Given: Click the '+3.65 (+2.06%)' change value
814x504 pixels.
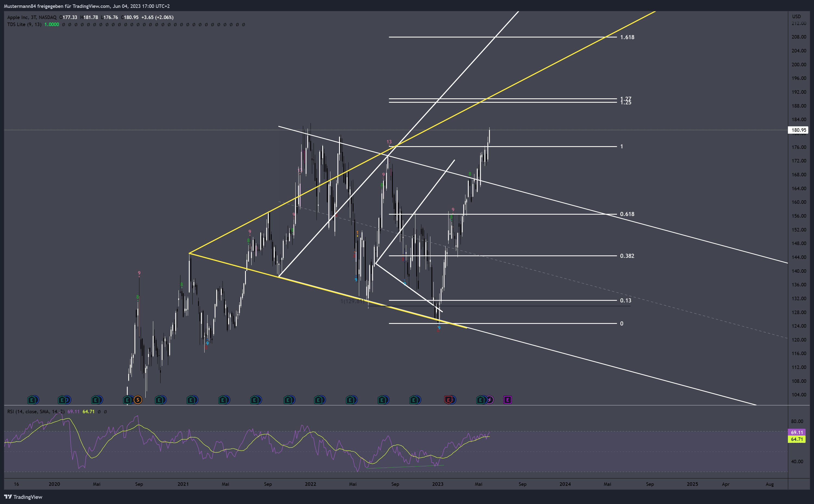Looking at the screenshot, I should click(x=157, y=17).
